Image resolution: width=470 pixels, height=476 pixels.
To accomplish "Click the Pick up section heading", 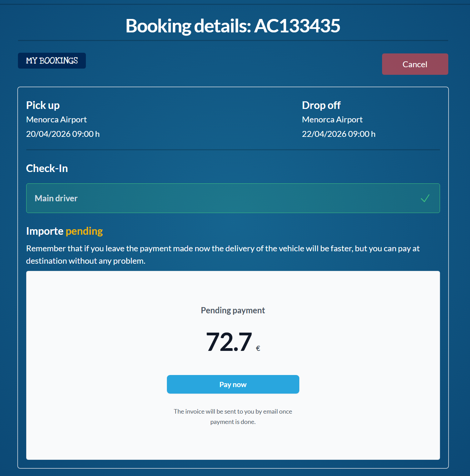I will [x=43, y=105].
